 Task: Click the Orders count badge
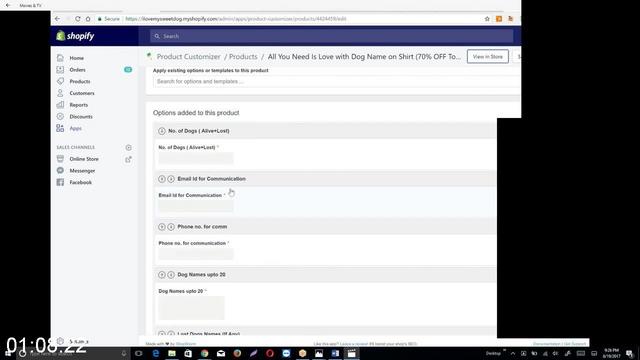(x=128, y=70)
